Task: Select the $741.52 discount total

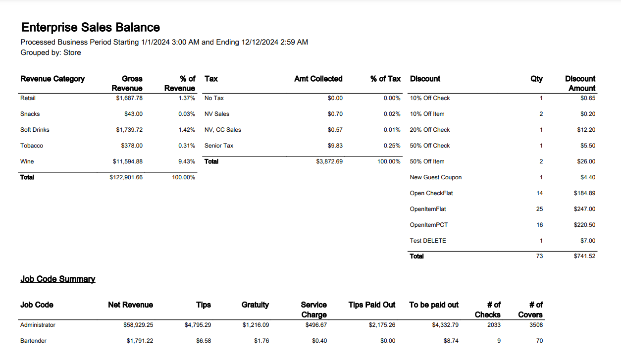Action: [585, 256]
